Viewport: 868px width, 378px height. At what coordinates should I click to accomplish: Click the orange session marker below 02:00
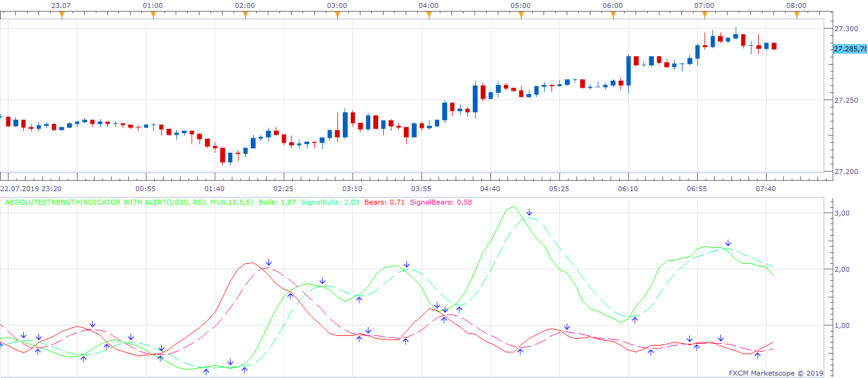click(245, 16)
